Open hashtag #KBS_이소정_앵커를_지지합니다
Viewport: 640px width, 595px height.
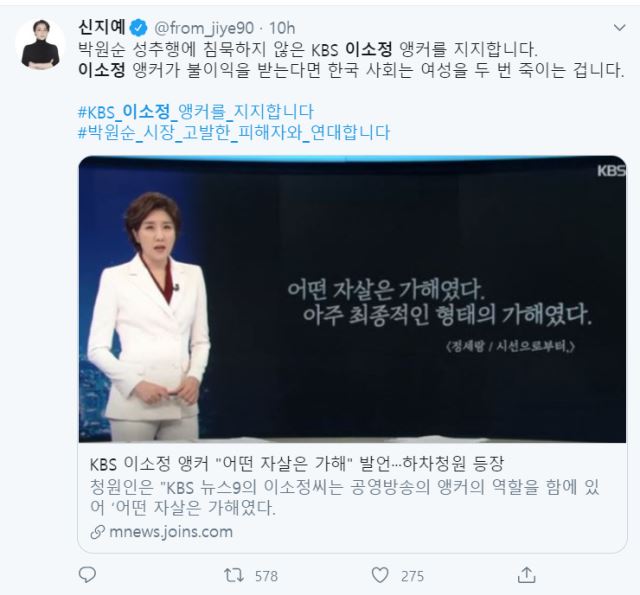pos(196,111)
